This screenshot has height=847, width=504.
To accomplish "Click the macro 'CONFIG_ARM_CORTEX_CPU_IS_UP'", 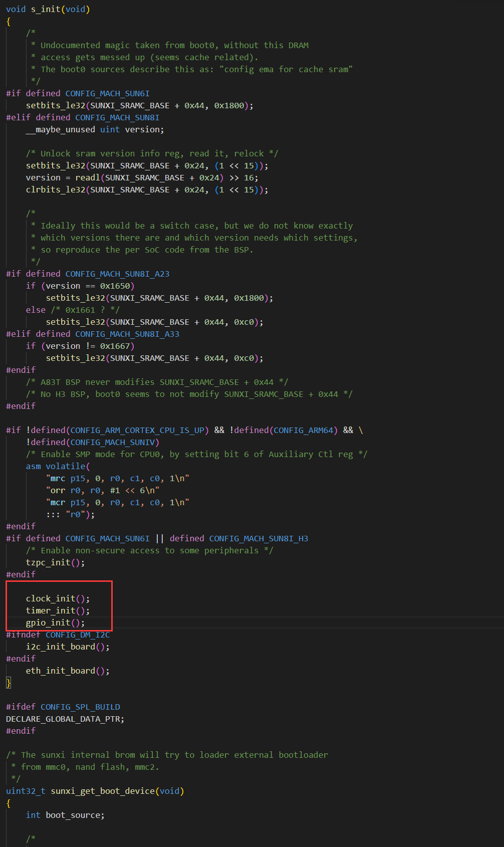I will tap(137, 430).
